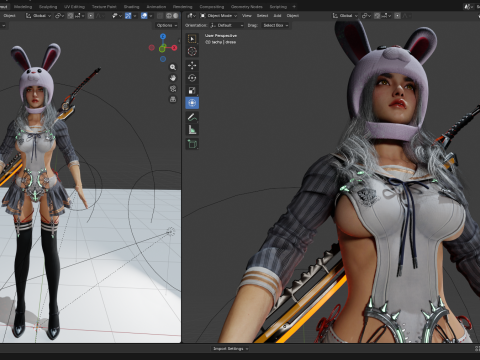Toggle snapping in left viewport header

click(70, 16)
